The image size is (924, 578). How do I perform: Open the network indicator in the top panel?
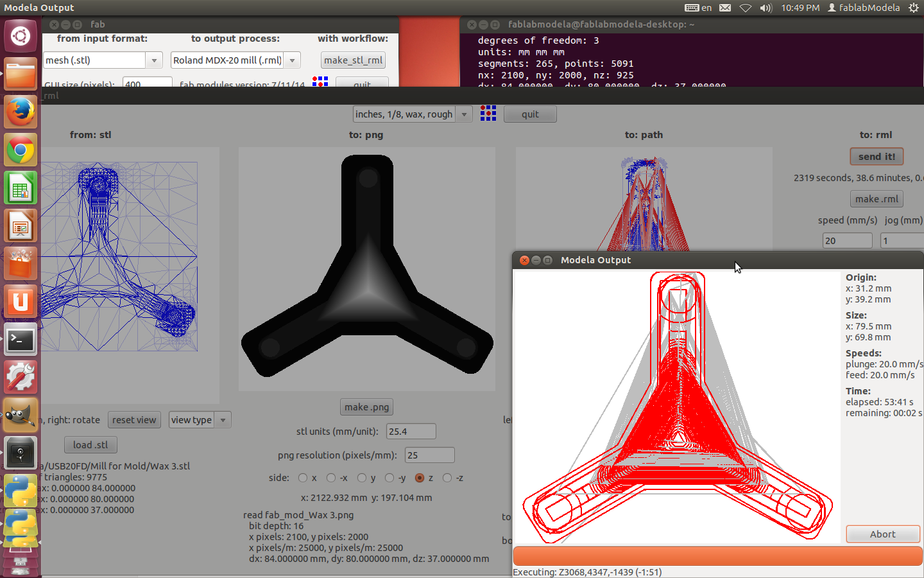click(x=746, y=8)
